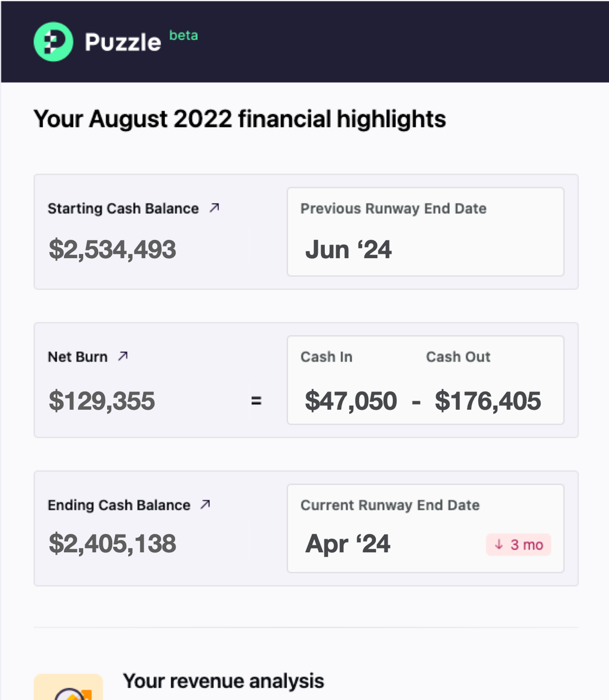The width and height of the screenshot is (609, 700).
Task: Select the $129,355 net burn amount
Action: pyautogui.click(x=102, y=401)
